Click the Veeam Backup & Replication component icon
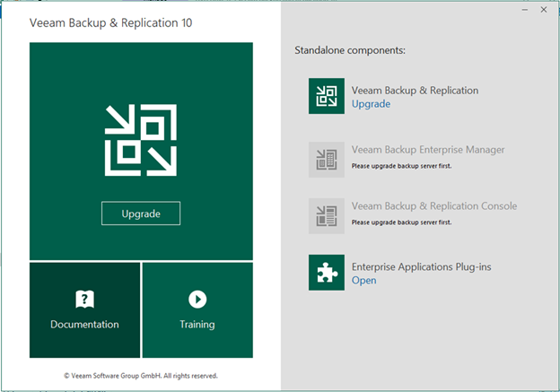The image size is (560, 392). point(327,96)
